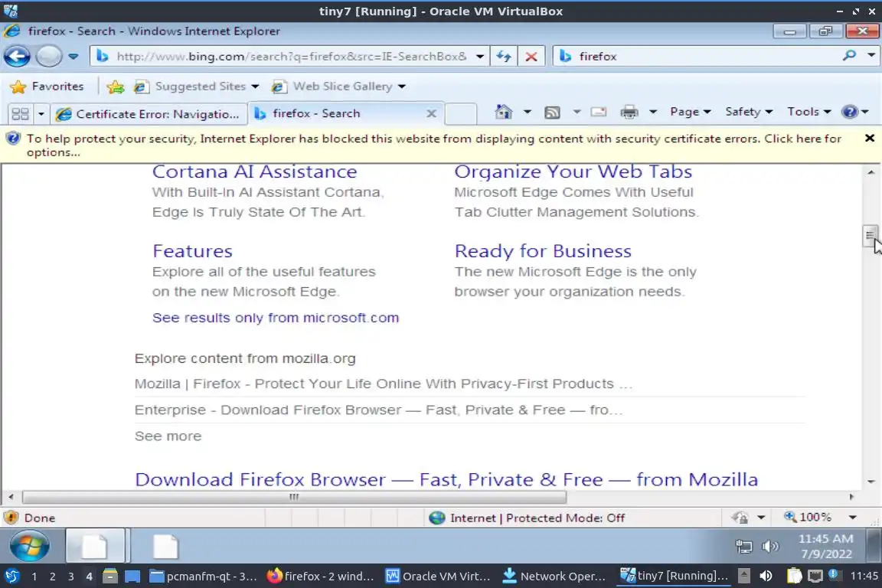Switch to host workspace 4
This screenshot has height=588, width=882.
[x=89, y=577]
